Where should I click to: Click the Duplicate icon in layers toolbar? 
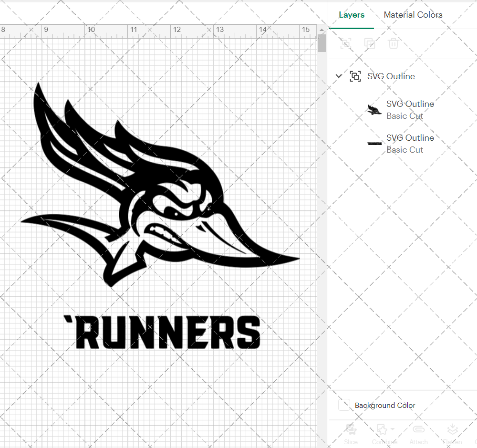pyautogui.click(x=370, y=43)
